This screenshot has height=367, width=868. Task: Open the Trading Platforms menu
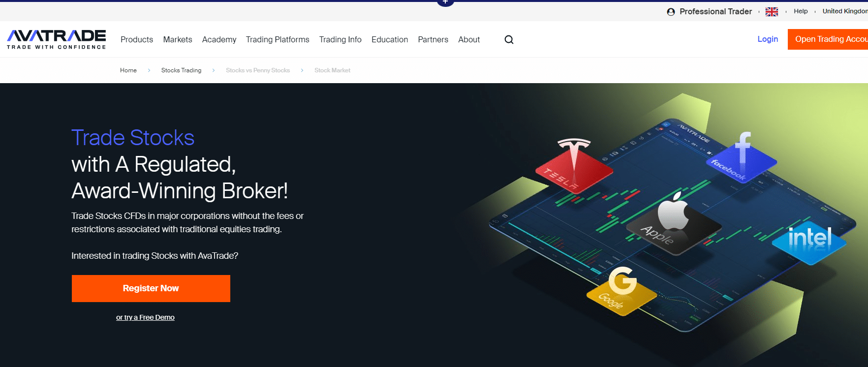pyautogui.click(x=278, y=39)
